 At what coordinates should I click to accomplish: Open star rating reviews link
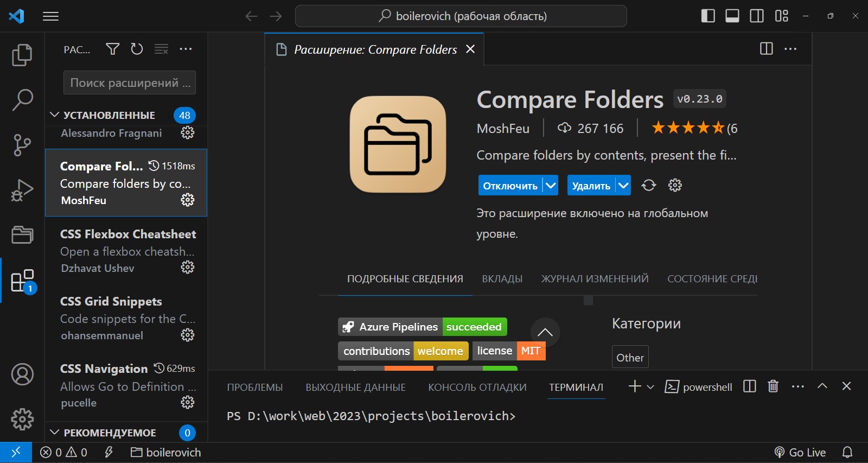(x=694, y=128)
